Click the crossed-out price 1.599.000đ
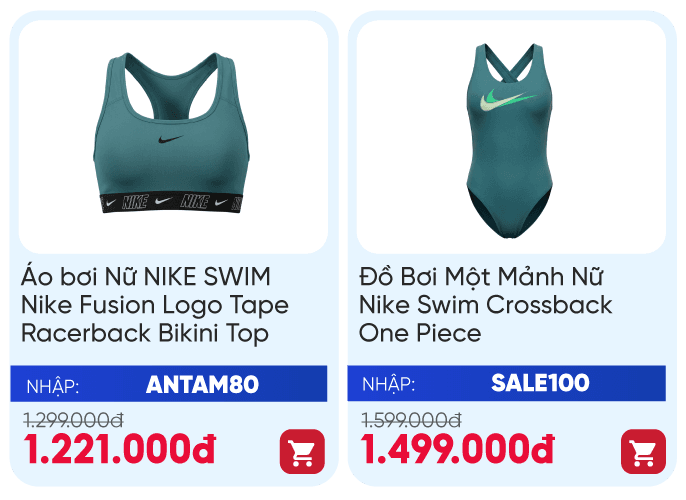686x500 pixels. point(411,420)
